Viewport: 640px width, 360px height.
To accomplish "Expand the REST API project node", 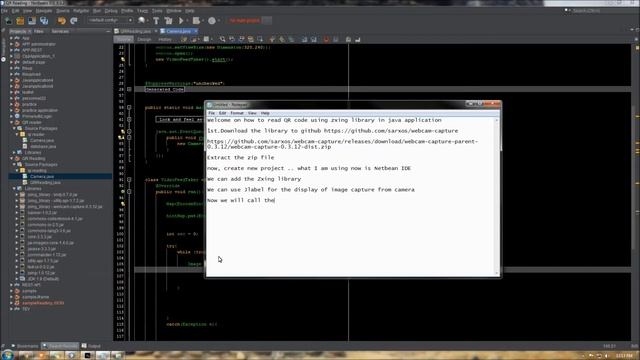I will click(x=11, y=285).
